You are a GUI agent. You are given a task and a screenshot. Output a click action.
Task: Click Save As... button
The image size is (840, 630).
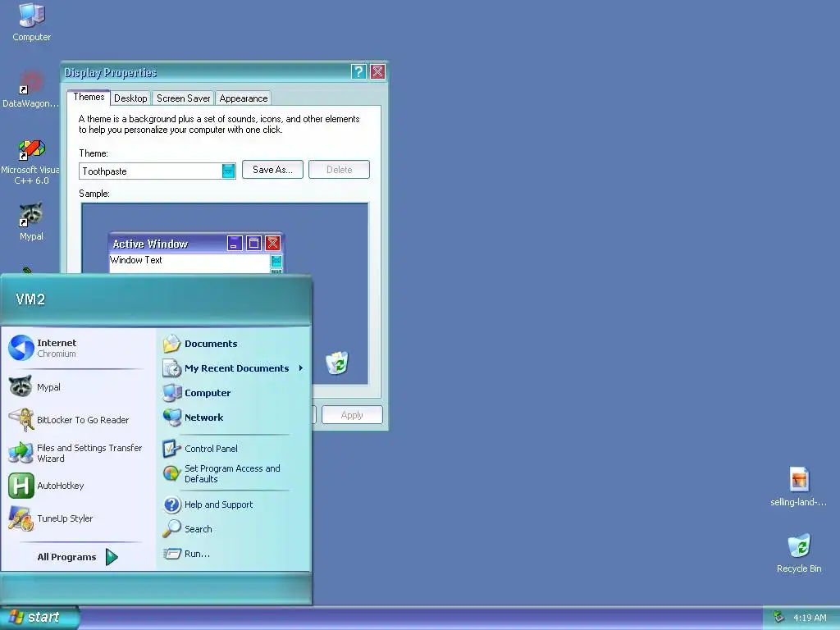tap(272, 169)
